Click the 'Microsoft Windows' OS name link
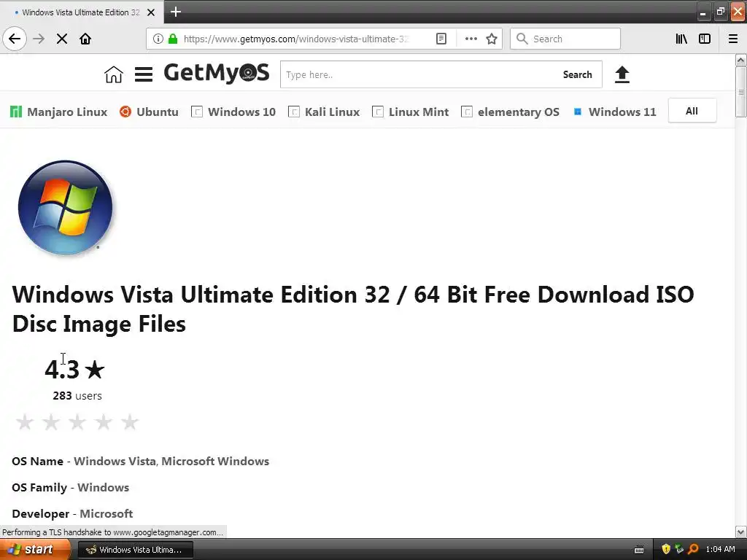747x560 pixels. pyautogui.click(x=215, y=461)
